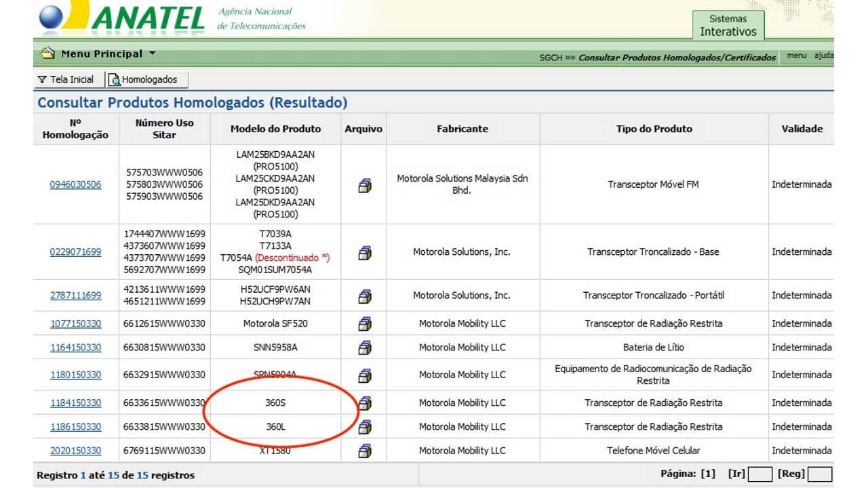Open file icon for XT1580 phone
The width and height of the screenshot is (868, 488).
(x=364, y=451)
